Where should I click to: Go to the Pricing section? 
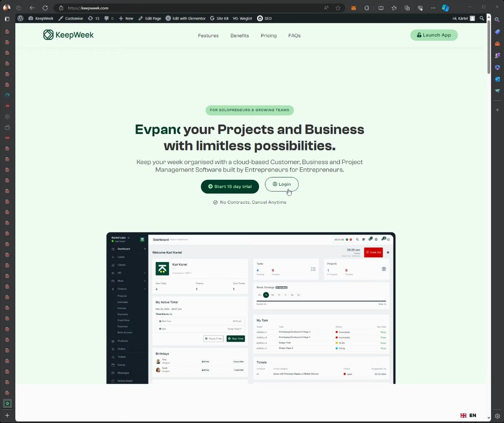tap(269, 35)
